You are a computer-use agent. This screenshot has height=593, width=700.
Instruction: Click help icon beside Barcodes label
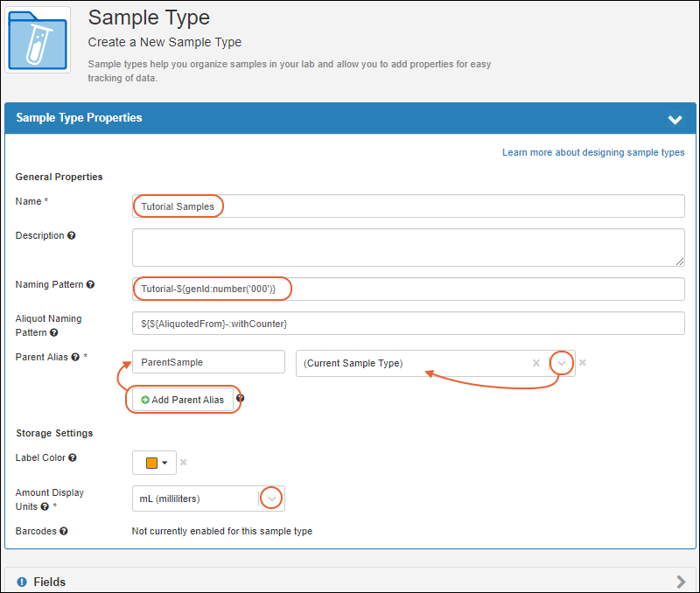tap(64, 531)
